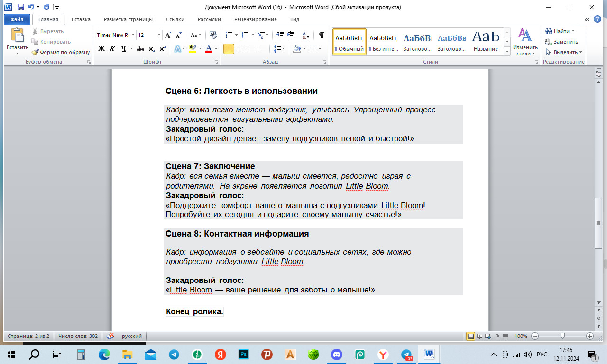Screen dimensions: 607x364
Task: Click Формат по образцу button
Action: tap(60, 52)
